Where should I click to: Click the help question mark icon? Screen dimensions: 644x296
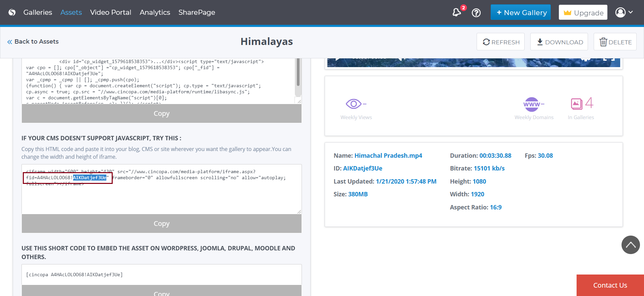[x=476, y=13]
